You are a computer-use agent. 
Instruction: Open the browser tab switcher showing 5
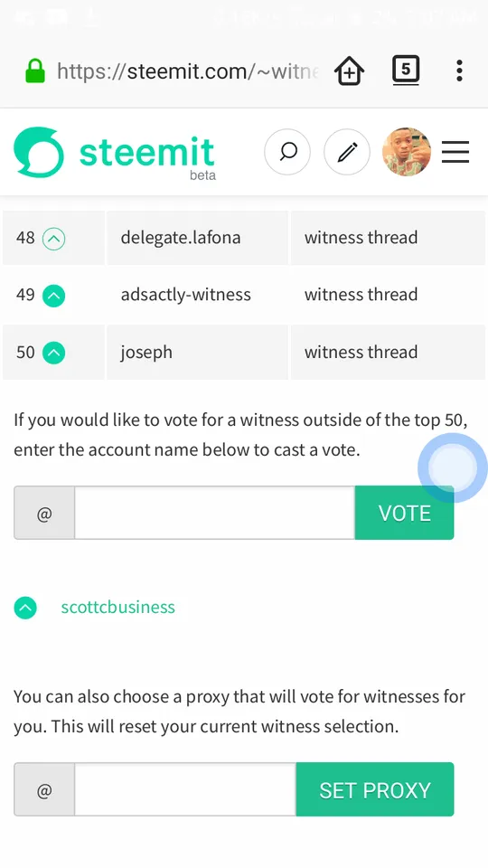pos(406,71)
